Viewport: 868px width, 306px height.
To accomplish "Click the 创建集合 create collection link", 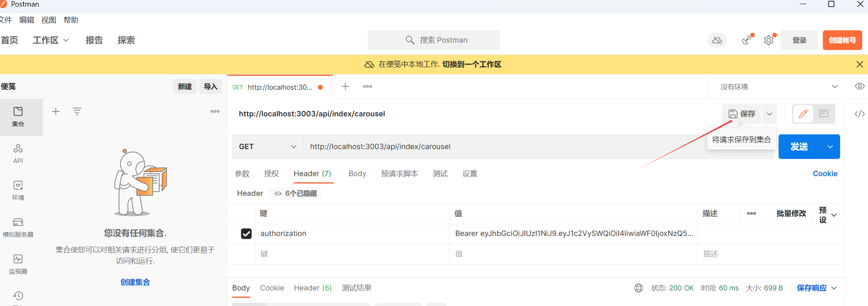I will click(135, 282).
